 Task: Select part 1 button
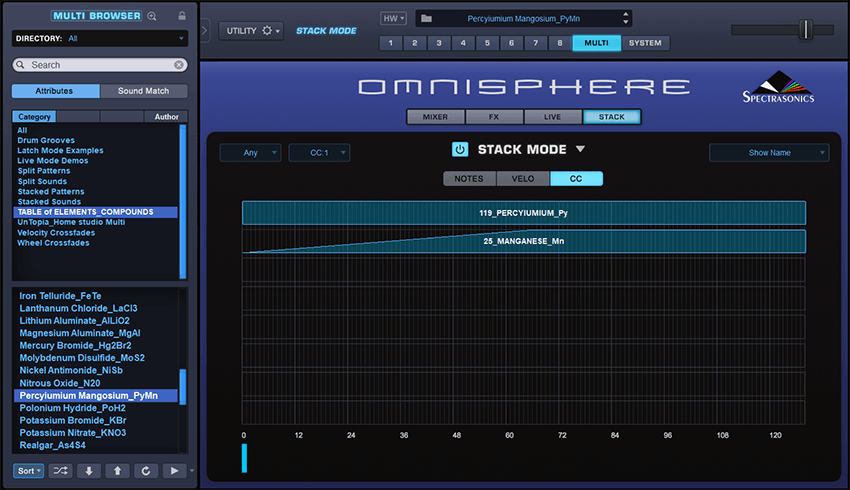click(390, 43)
